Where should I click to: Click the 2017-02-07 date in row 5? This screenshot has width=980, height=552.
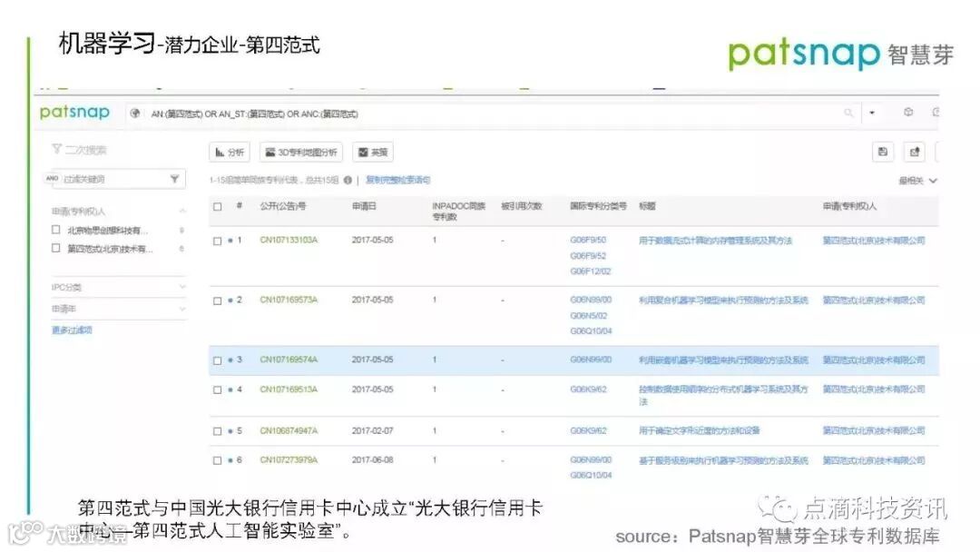click(x=373, y=430)
